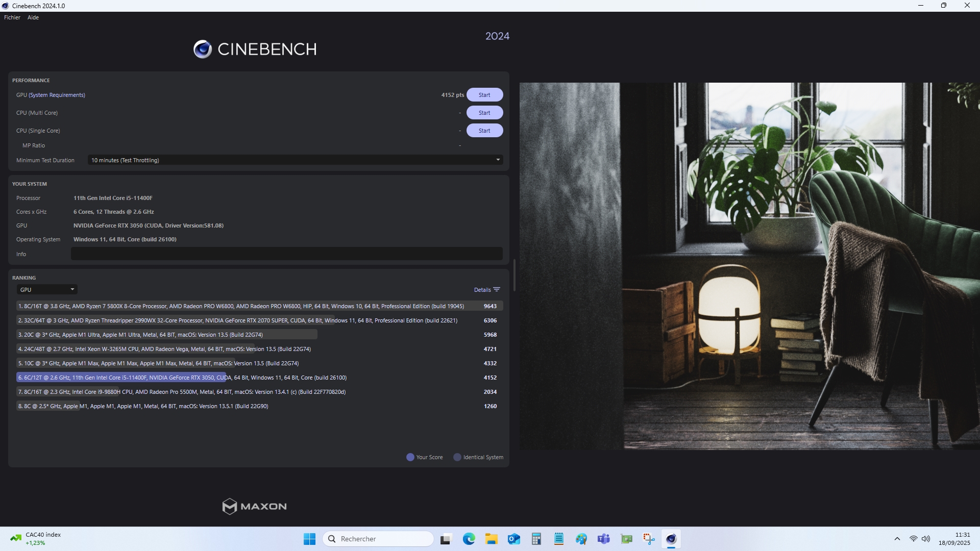The image size is (980, 551).
Task: Minimize the Cinebench window
Action: [x=921, y=6]
